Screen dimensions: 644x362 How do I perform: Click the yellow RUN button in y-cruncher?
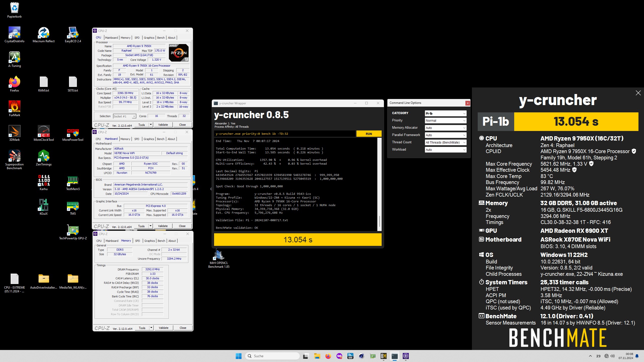click(369, 134)
